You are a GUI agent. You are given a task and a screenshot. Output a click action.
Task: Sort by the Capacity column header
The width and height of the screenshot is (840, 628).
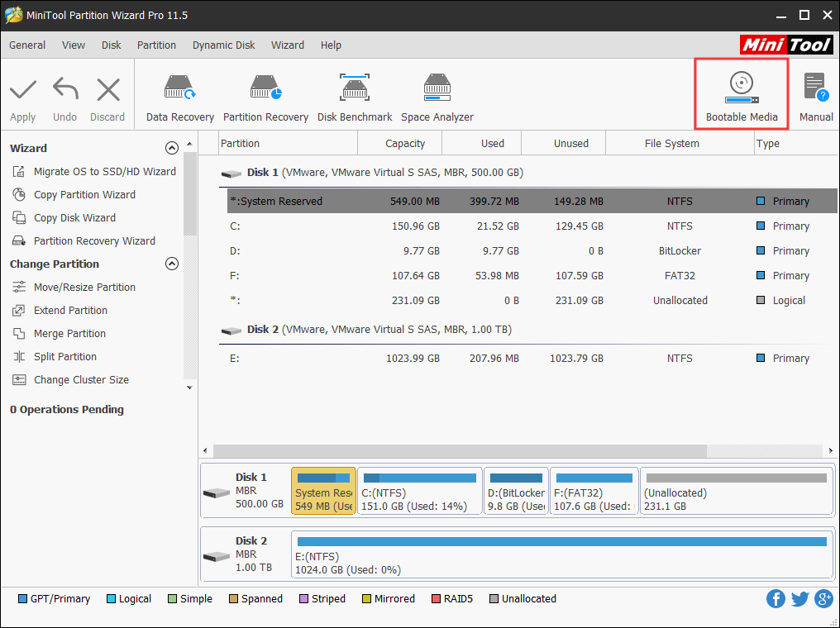pos(399,144)
